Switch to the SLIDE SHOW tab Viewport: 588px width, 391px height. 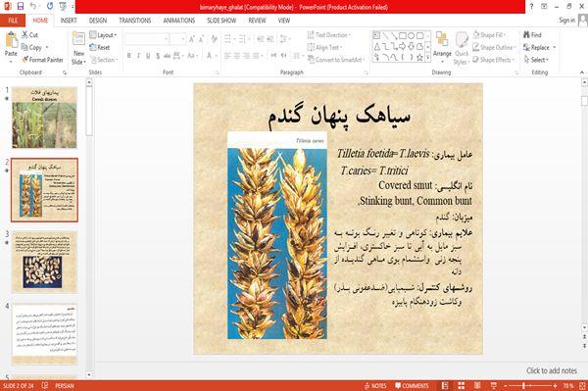coord(221,21)
